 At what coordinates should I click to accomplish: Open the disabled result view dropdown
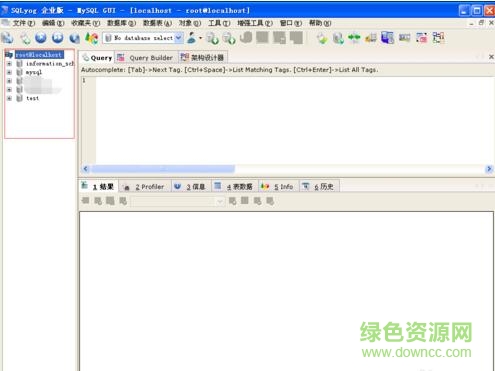220,201
